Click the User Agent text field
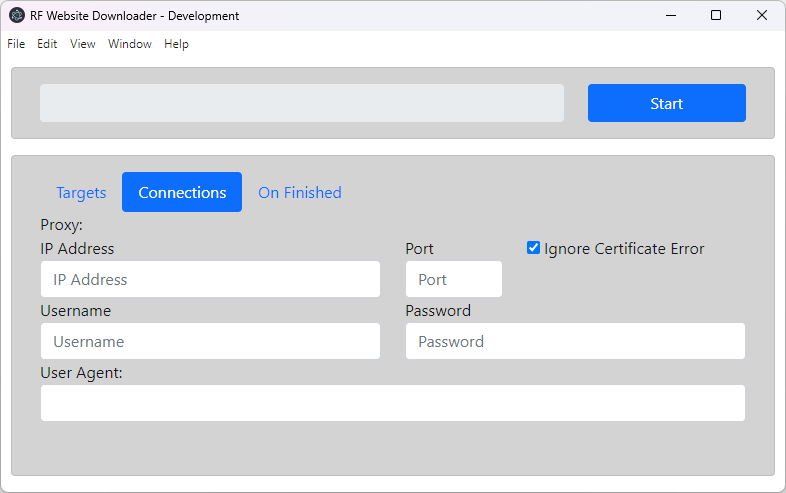The height and width of the screenshot is (493, 786). 393,403
